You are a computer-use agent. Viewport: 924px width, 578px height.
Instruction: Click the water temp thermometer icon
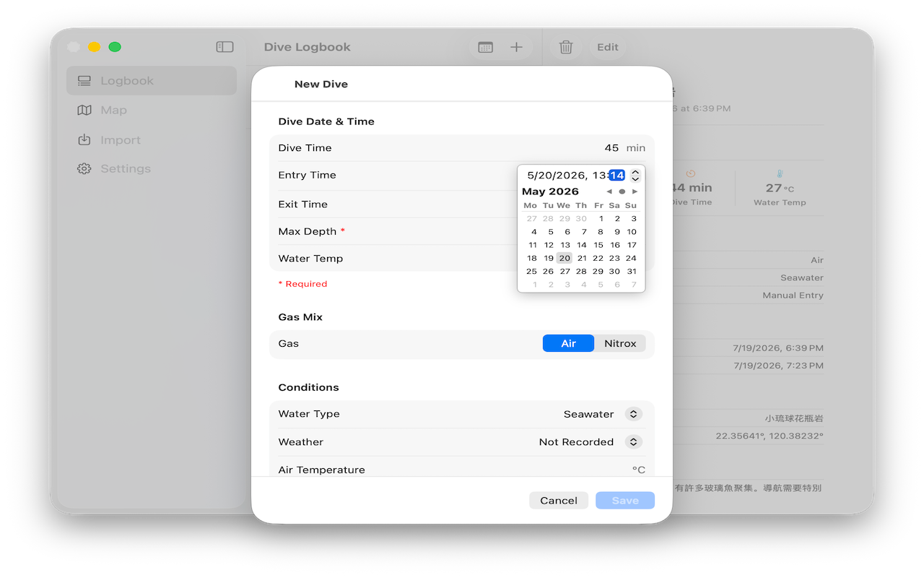point(780,173)
